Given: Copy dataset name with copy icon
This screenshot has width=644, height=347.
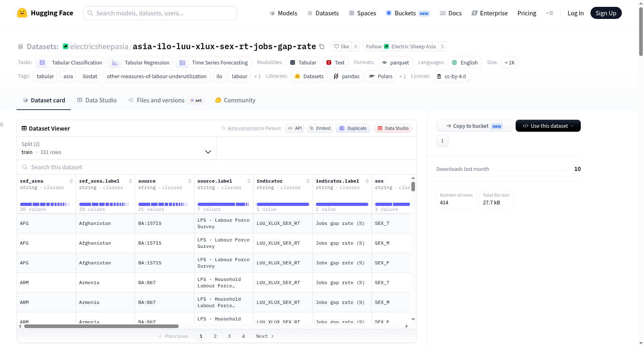Looking at the screenshot, I should (322, 46).
